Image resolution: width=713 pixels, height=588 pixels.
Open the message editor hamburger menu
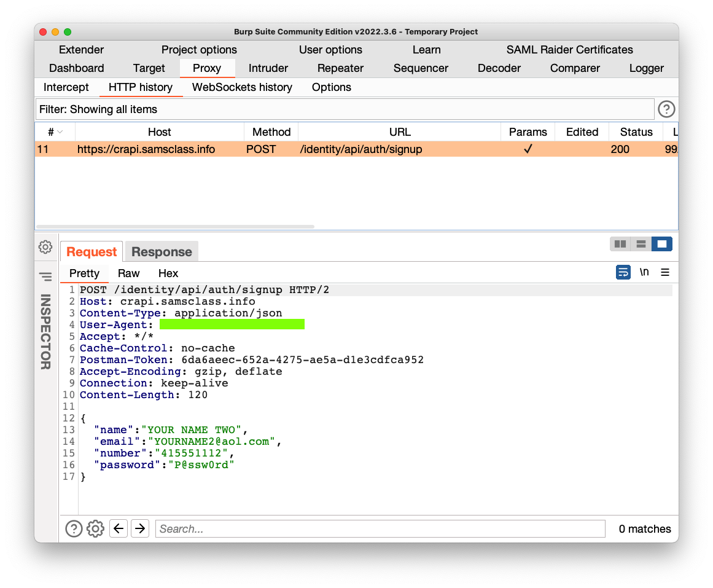click(665, 272)
